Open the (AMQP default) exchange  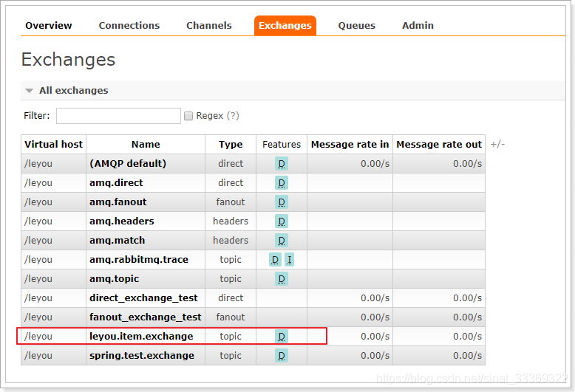click(x=128, y=163)
